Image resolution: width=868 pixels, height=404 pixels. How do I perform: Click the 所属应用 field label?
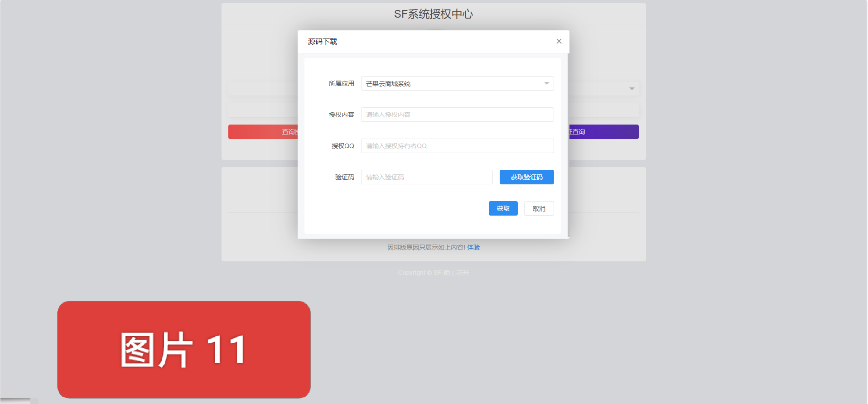(x=341, y=83)
